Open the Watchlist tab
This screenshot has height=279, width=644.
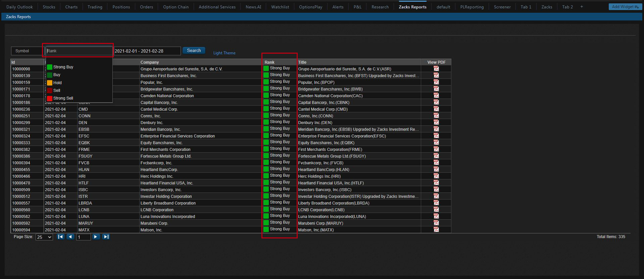(280, 7)
